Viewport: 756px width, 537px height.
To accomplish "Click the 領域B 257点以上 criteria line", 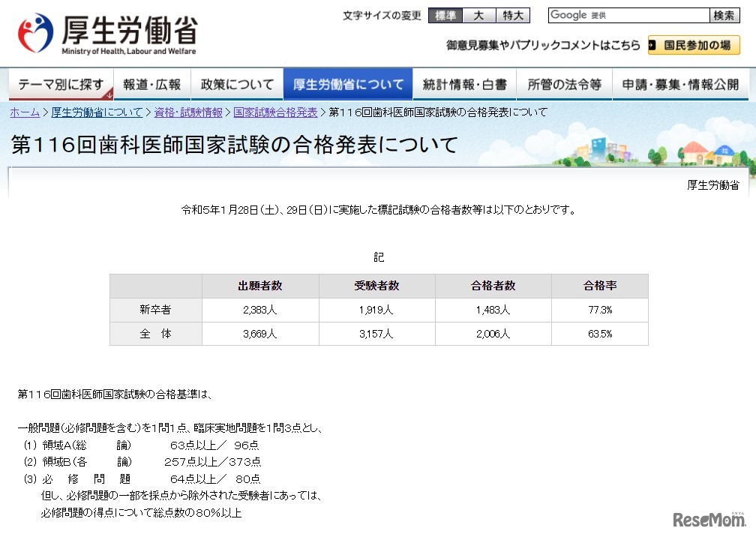I will 142,462.
